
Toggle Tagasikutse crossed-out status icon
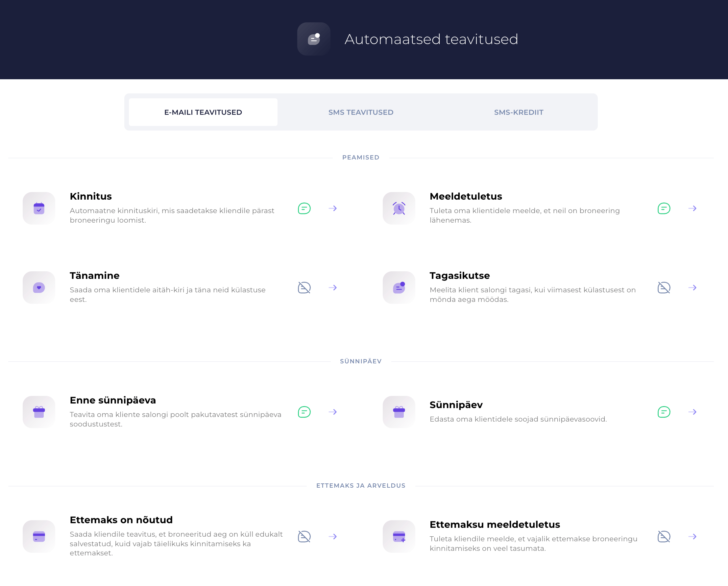coord(664,287)
